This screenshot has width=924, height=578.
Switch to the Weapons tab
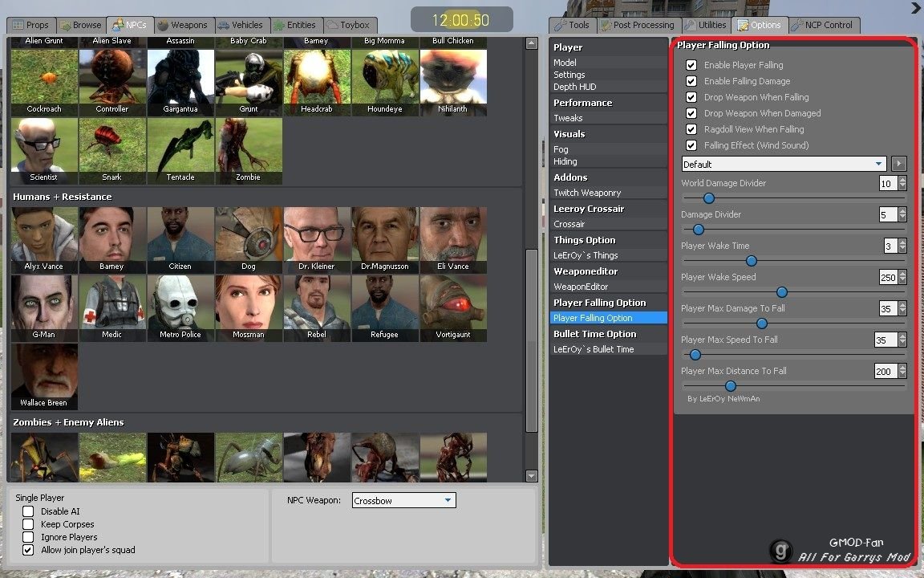point(183,25)
